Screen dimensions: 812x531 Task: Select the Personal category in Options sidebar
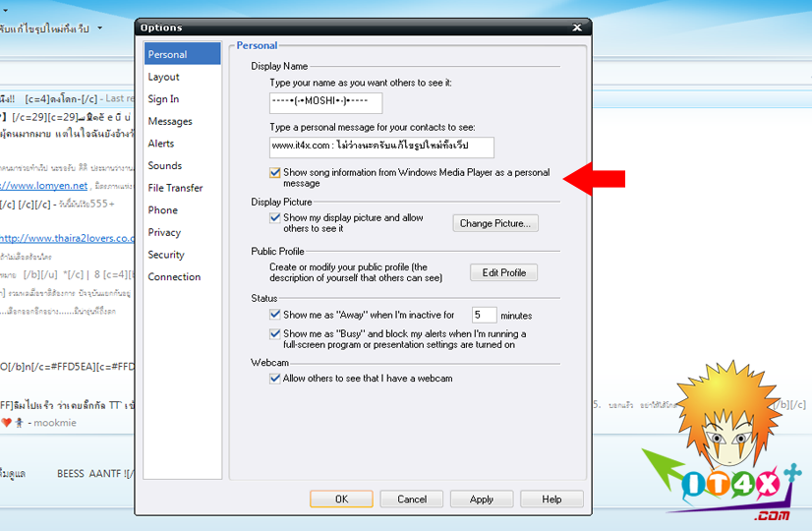182,54
